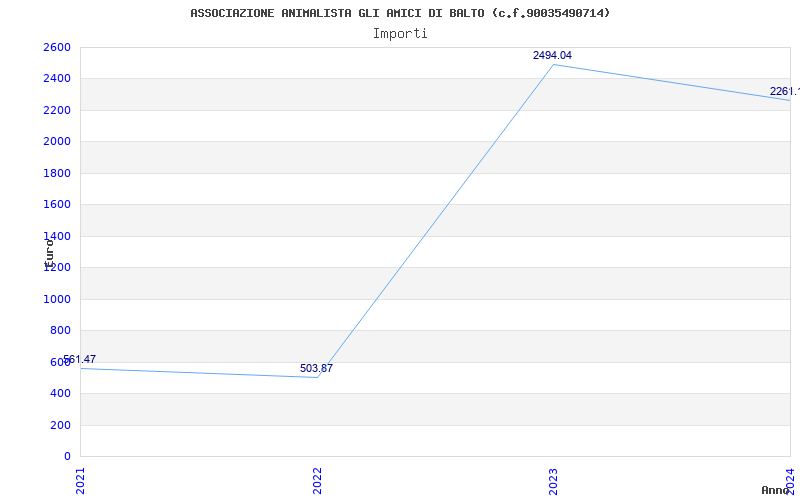Click the 200 y-axis tick label
The height and width of the screenshot is (500, 800).
click(x=60, y=426)
